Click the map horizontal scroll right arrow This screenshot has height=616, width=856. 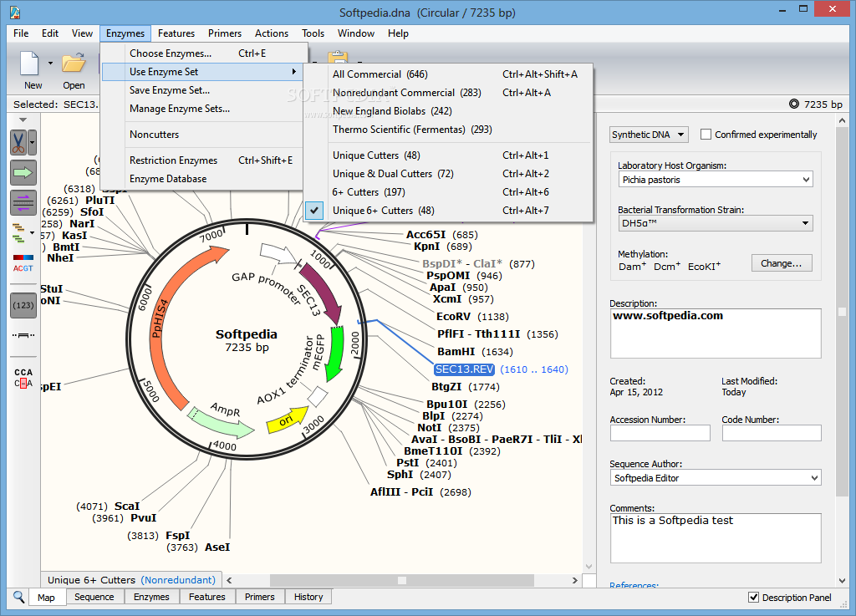tap(574, 581)
